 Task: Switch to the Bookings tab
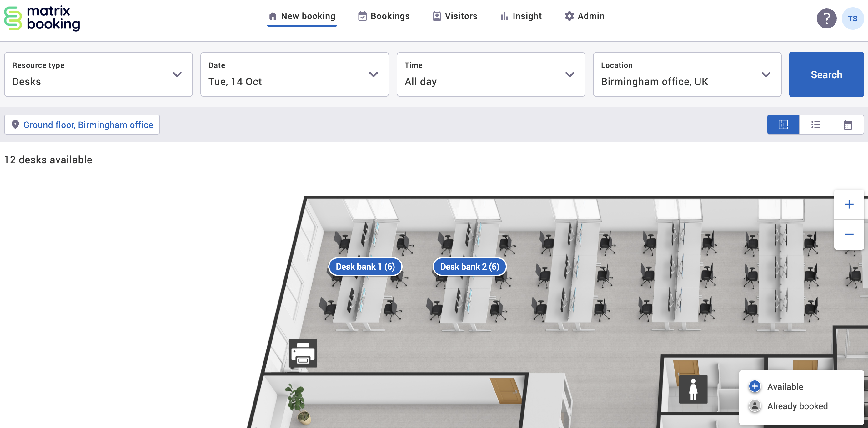(x=384, y=16)
